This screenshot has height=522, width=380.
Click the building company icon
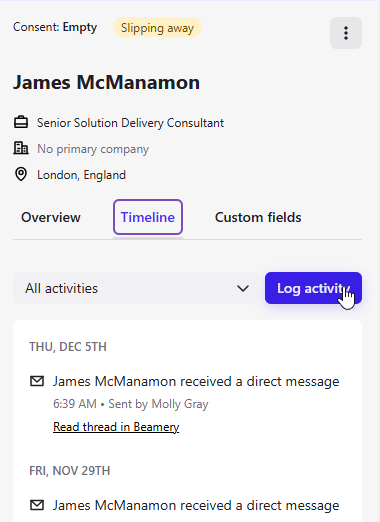tap(21, 148)
